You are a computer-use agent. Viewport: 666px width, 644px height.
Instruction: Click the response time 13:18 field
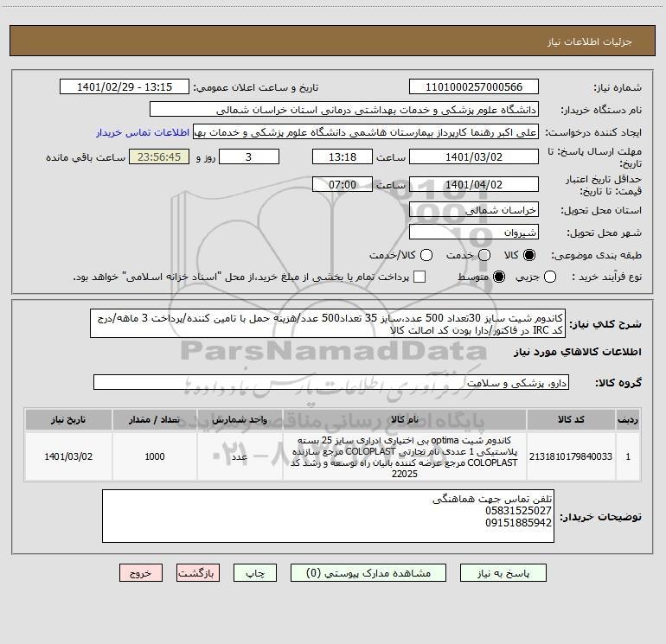343,156
